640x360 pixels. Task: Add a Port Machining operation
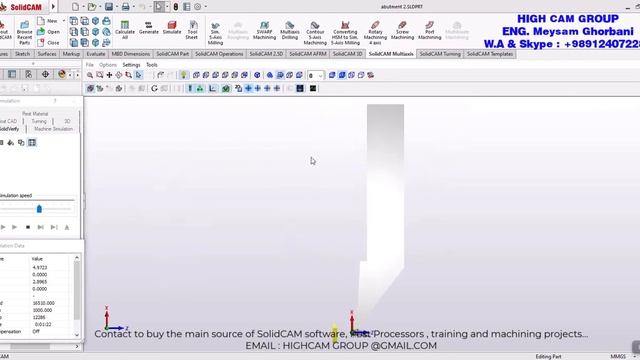pos(429,31)
